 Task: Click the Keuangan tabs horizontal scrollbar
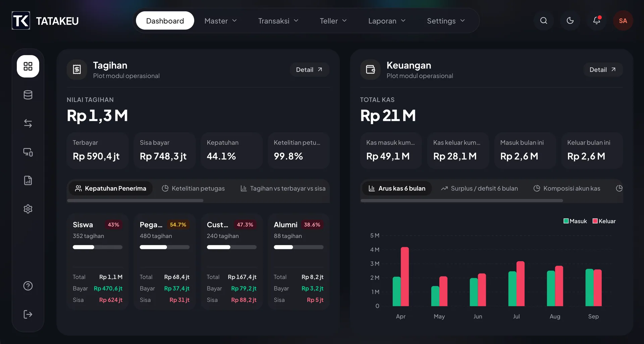coord(462,201)
